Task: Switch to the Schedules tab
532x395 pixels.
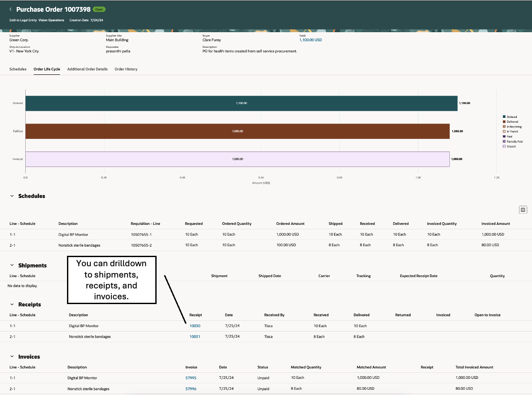Action: (x=18, y=69)
